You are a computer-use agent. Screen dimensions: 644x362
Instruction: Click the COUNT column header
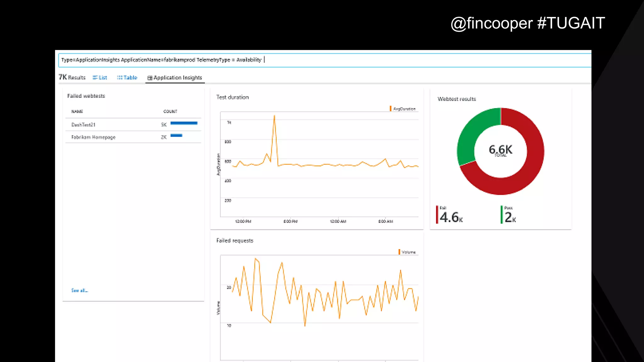click(170, 112)
